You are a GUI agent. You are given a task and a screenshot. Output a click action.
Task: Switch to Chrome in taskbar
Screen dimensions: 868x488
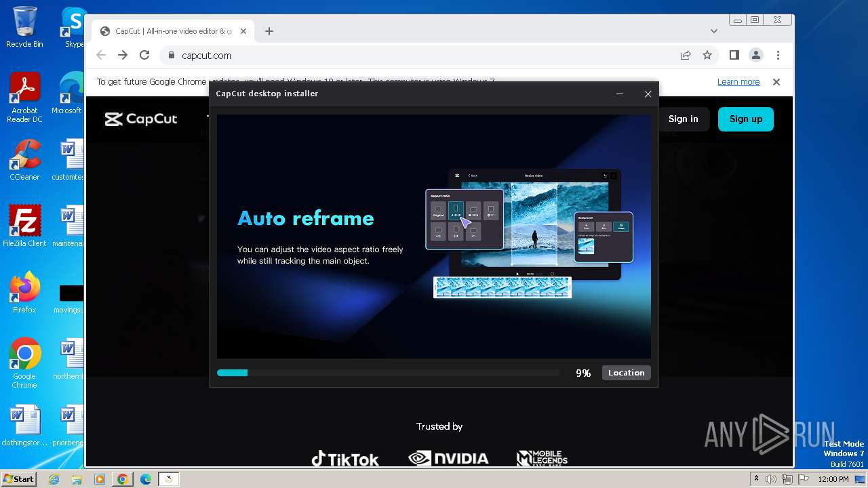[123, 479]
